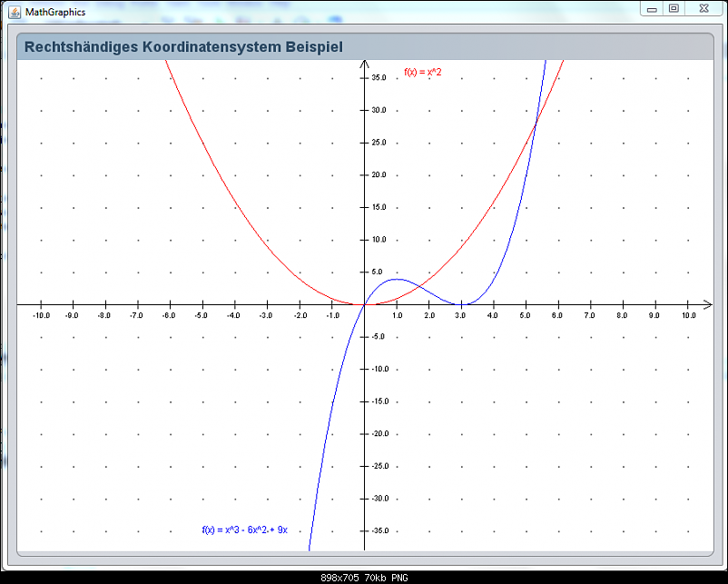Screen dimensions: 728x584
Task: Pick the -20.0 label on the y-axis
Action: point(379,434)
